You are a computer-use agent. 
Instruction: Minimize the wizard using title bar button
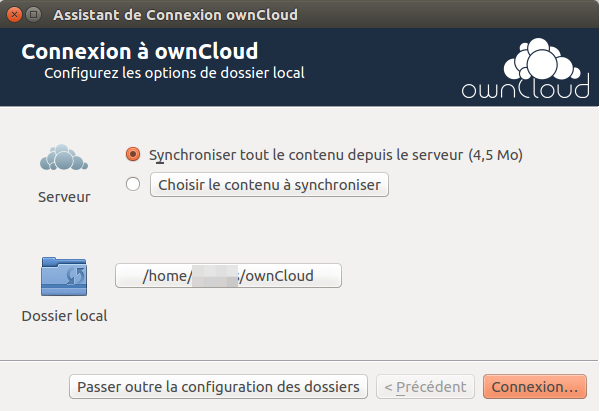coord(33,15)
